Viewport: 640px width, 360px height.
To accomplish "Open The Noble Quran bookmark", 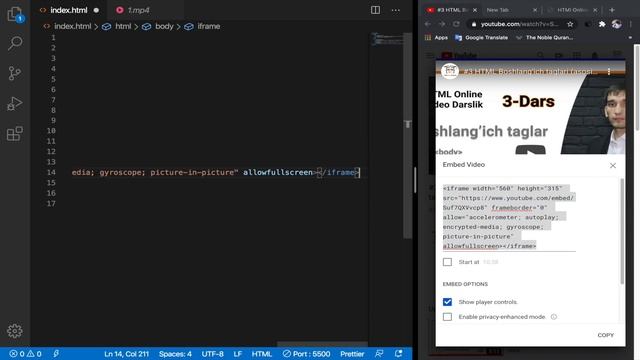I will coord(544,38).
